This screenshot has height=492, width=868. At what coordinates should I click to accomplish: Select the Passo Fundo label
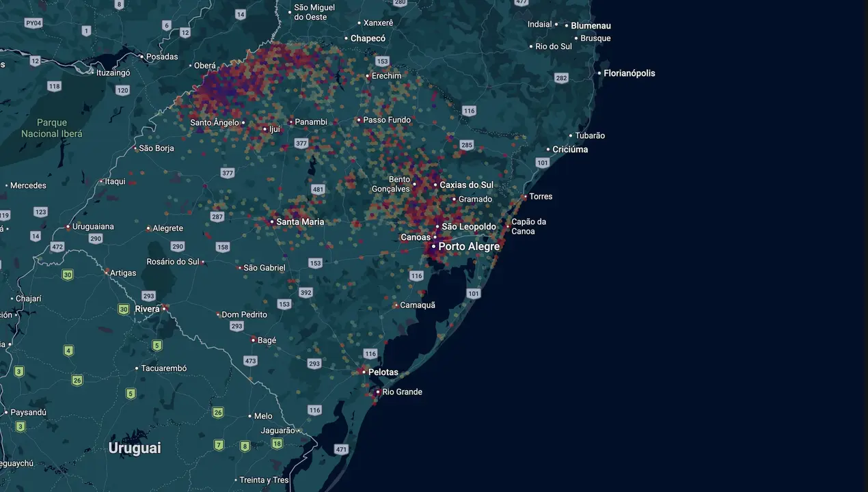387,120
